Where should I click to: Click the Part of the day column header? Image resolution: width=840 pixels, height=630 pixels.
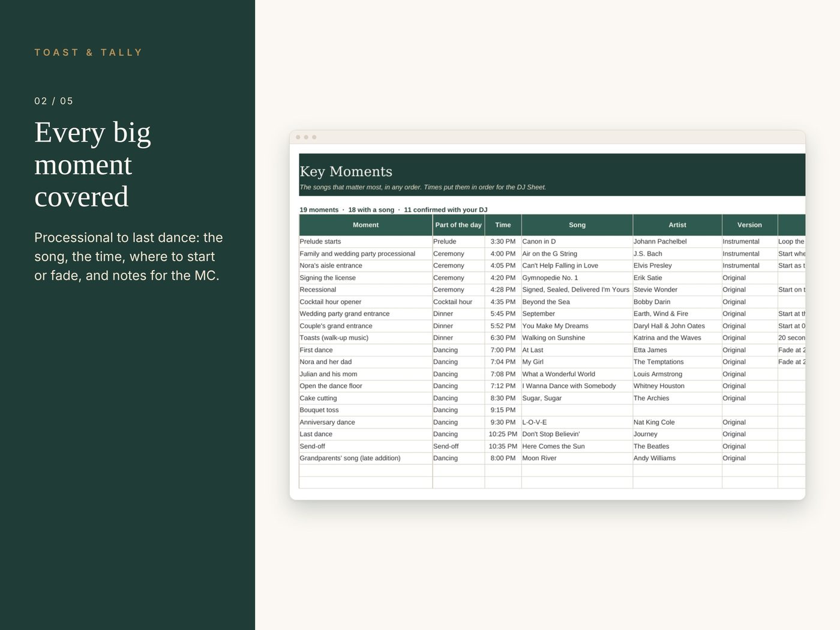pos(458,225)
